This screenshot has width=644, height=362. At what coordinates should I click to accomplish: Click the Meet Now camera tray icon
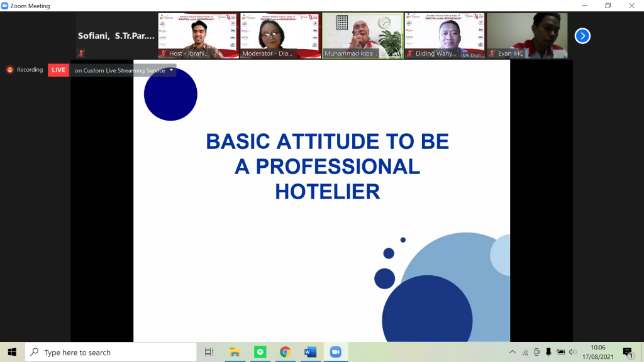point(537,352)
